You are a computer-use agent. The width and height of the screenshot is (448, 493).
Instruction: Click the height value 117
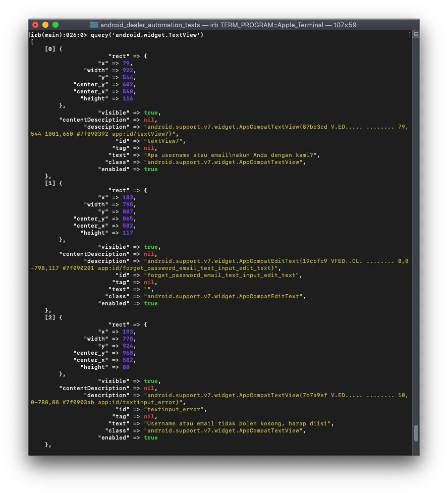pos(128,233)
